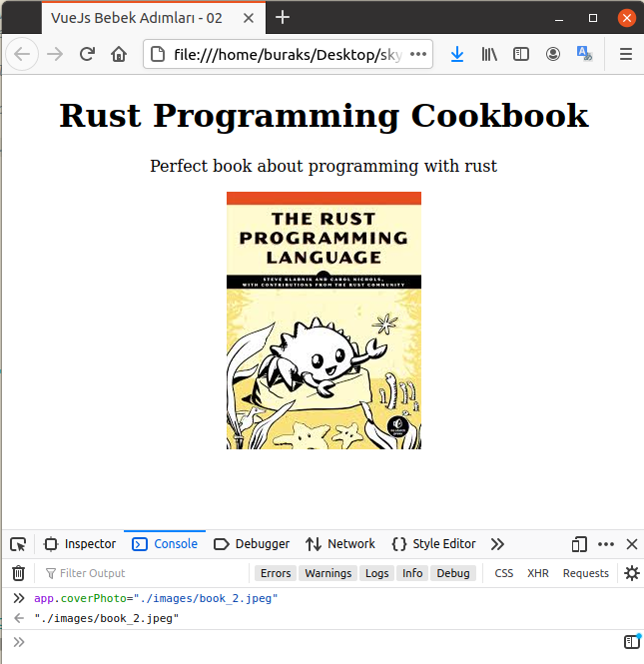Toggle the Debug filter
Viewport: 644px width, 664px height.
pyautogui.click(x=453, y=573)
